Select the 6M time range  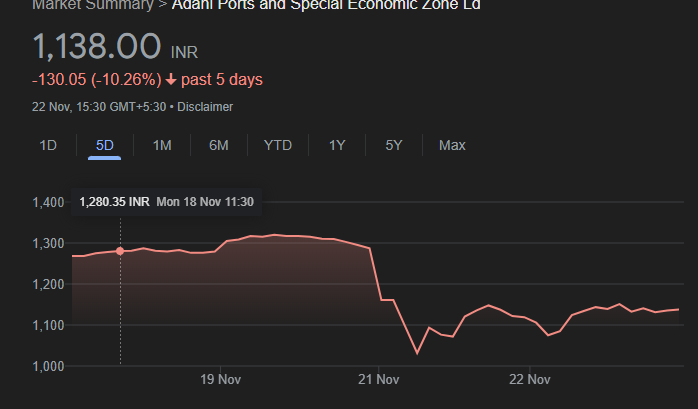219,145
